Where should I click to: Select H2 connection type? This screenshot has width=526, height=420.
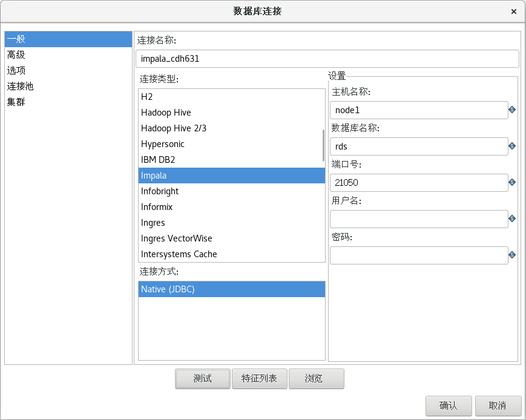pyautogui.click(x=231, y=97)
